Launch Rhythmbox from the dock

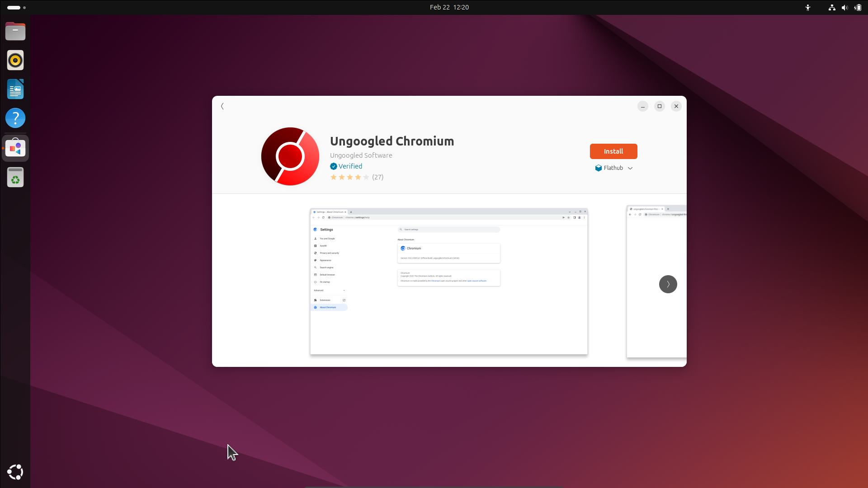[x=15, y=60]
